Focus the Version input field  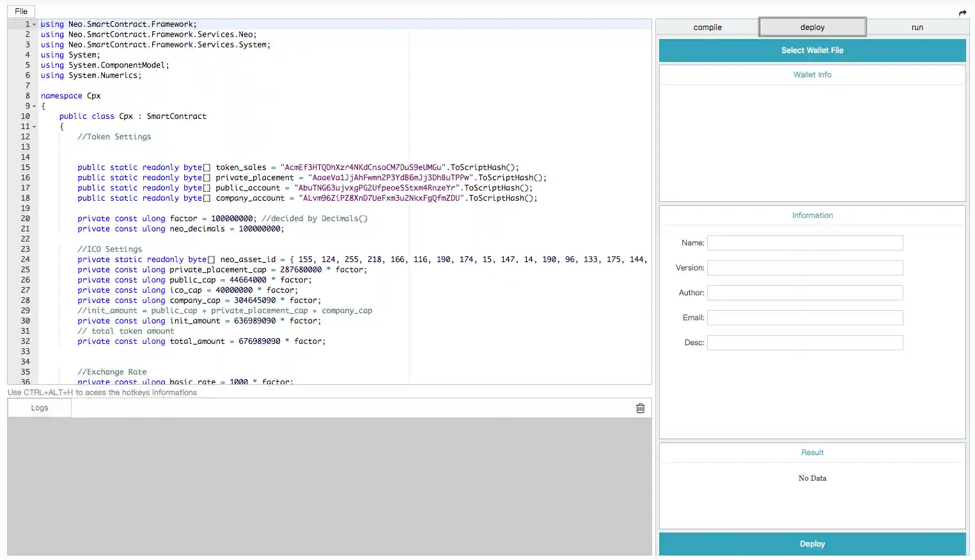pos(805,268)
